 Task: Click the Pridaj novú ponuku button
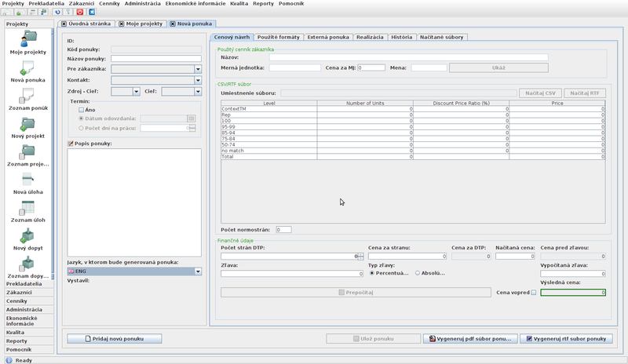coord(115,339)
